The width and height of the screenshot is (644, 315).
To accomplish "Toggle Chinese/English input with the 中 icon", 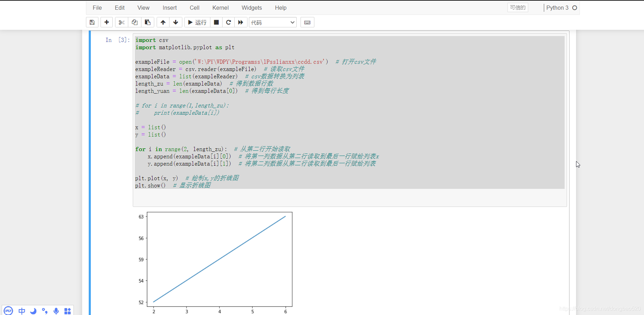I will tap(22, 311).
